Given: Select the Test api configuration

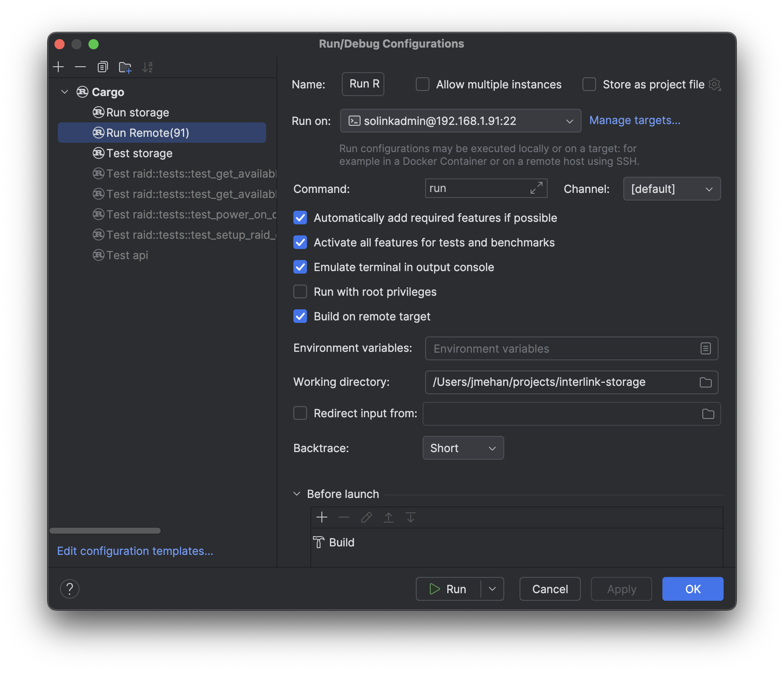Looking at the screenshot, I should pos(127,255).
